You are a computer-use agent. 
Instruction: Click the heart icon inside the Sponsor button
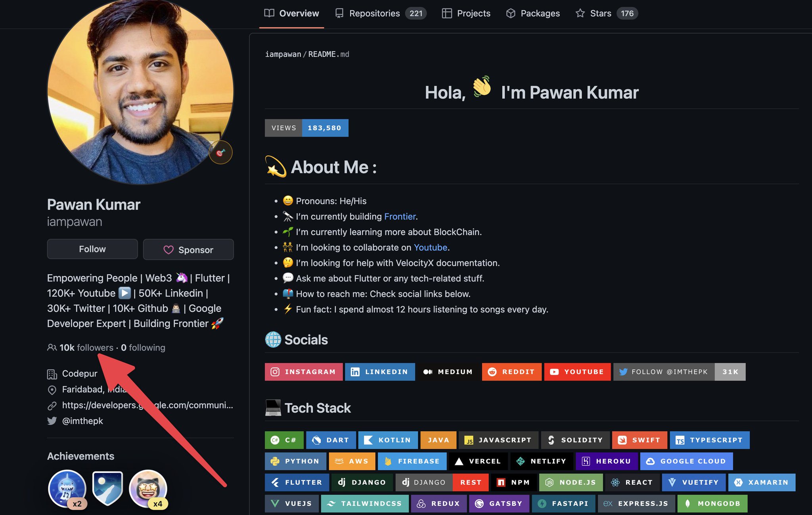168,250
